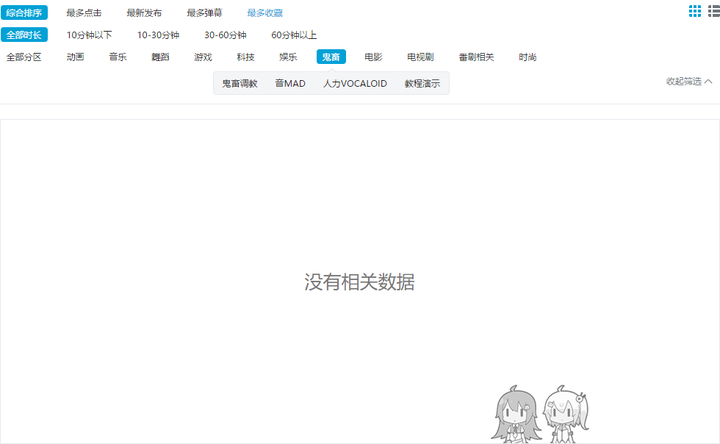720x444 pixels.
Task: Sort results by 最多点击
Action: click(84, 13)
